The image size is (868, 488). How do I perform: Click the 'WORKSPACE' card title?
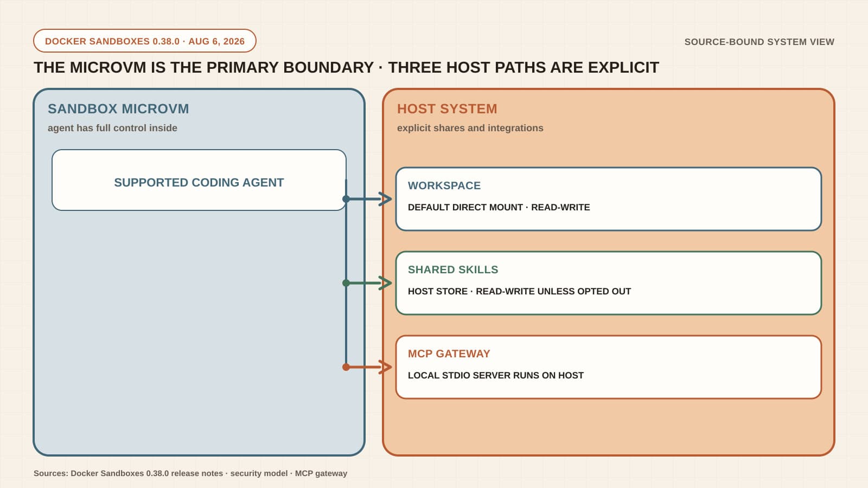pyautogui.click(x=444, y=185)
